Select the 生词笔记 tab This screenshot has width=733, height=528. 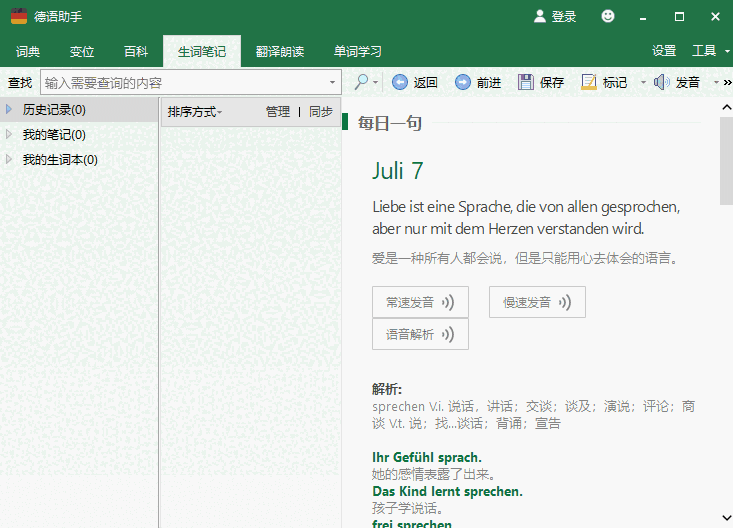coord(202,51)
